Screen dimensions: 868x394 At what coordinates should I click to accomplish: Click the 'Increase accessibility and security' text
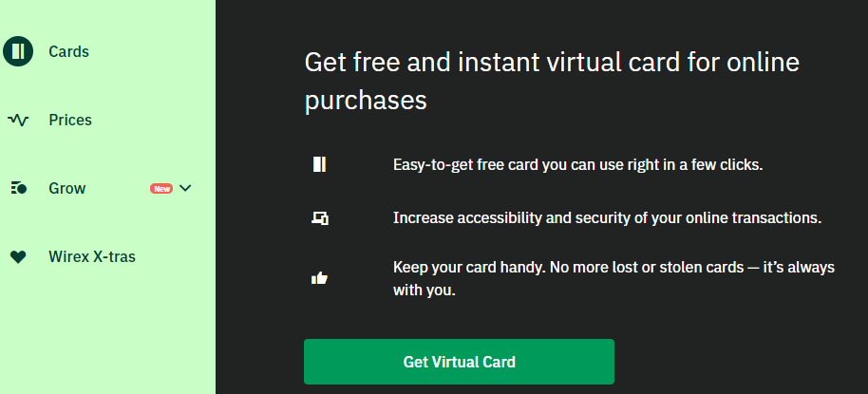tap(606, 217)
